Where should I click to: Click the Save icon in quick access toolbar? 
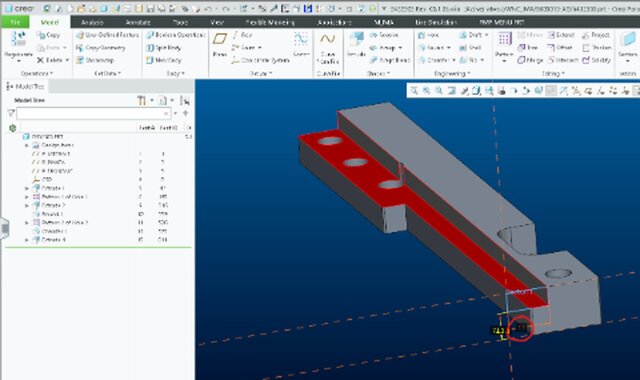coord(150,8)
